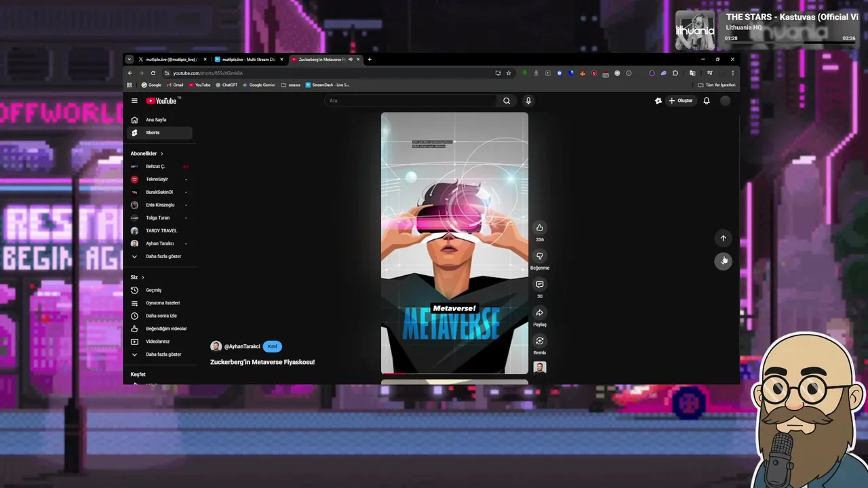868x488 pixels.
Task: Open TeknoSeyir subscription channel
Action: [x=160, y=180]
